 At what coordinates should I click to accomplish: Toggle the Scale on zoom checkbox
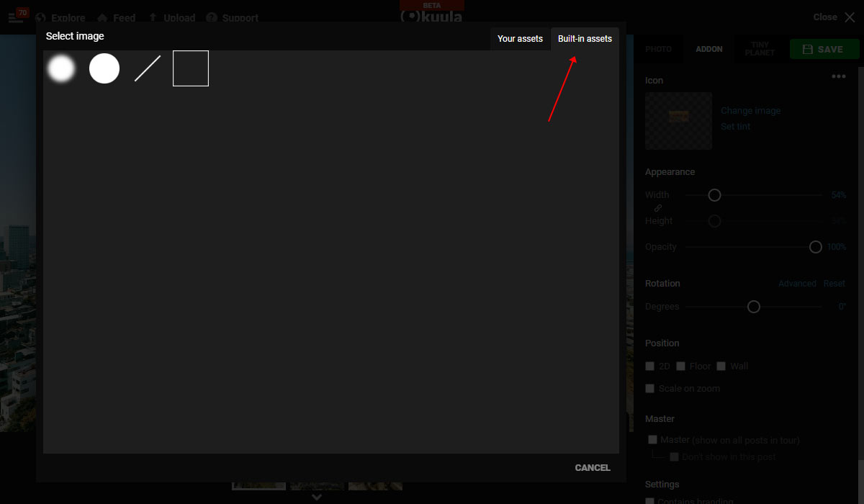pyautogui.click(x=649, y=389)
